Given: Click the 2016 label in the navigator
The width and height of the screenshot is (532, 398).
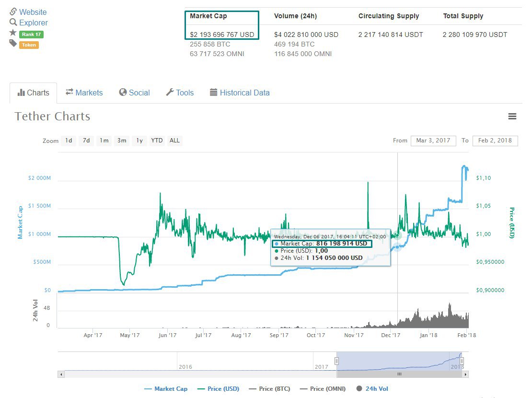Looking at the screenshot, I should tap(185, 367).
